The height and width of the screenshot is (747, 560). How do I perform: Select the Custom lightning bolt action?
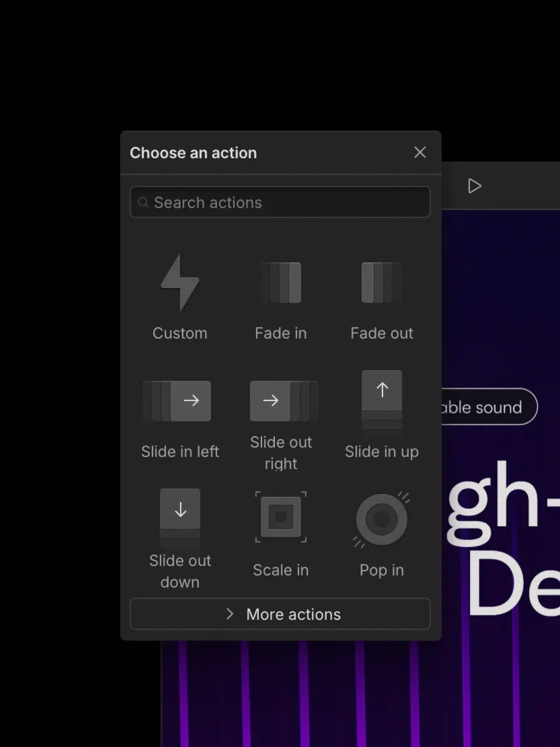pyautogui.click(x=180, y=282)
